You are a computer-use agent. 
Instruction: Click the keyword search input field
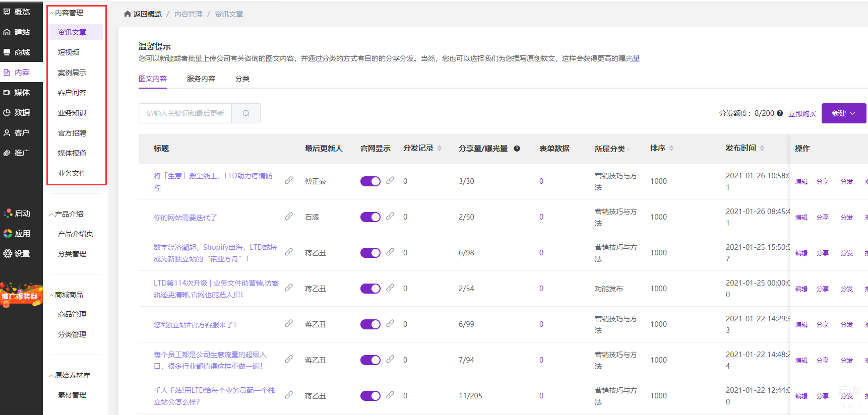[185, 113]
